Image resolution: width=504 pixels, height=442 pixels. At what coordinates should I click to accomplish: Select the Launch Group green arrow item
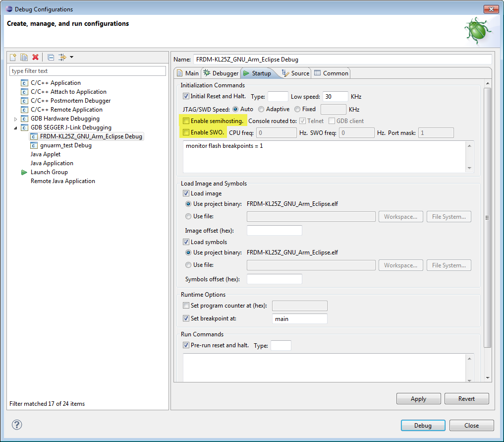coord(24,172)
